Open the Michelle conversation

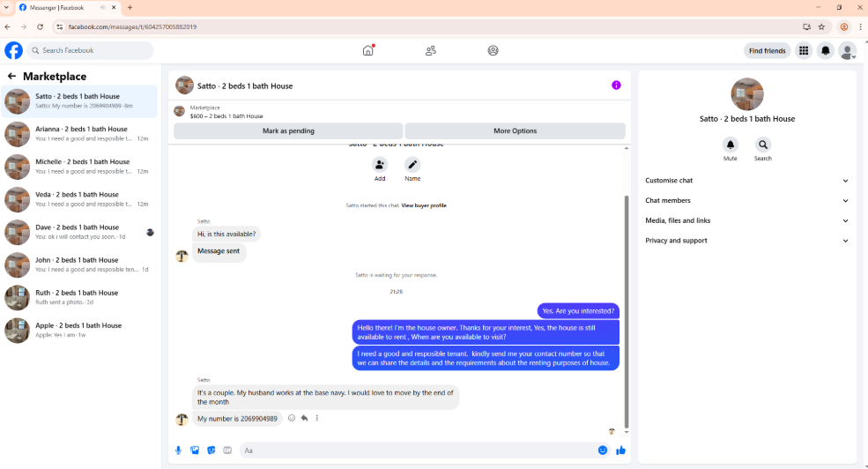pos(79,167)
